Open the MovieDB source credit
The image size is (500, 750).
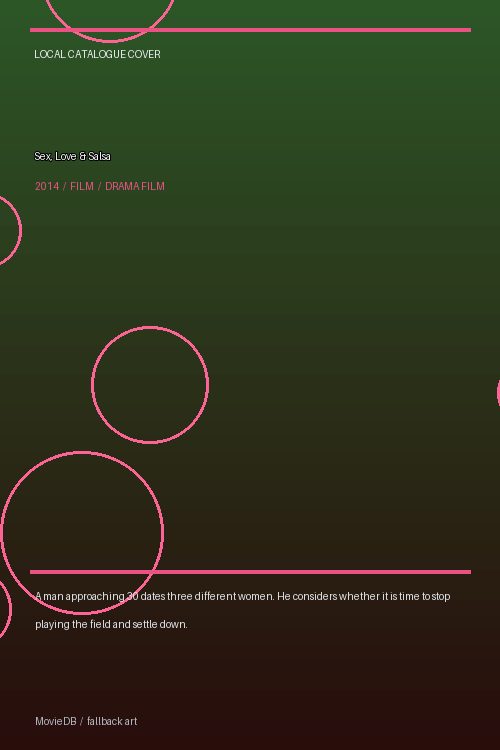pos(56,721)
